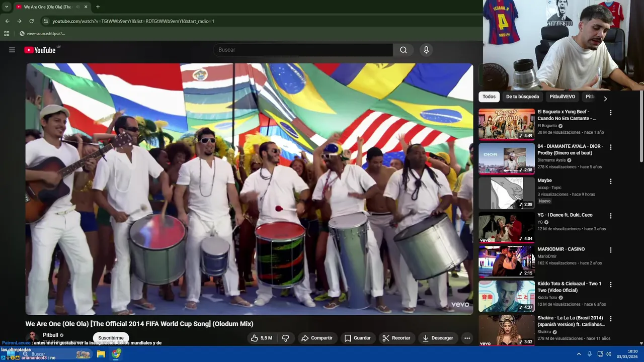
Task: Open options for Shakira La La La video
Action: (x=611, y=319)
